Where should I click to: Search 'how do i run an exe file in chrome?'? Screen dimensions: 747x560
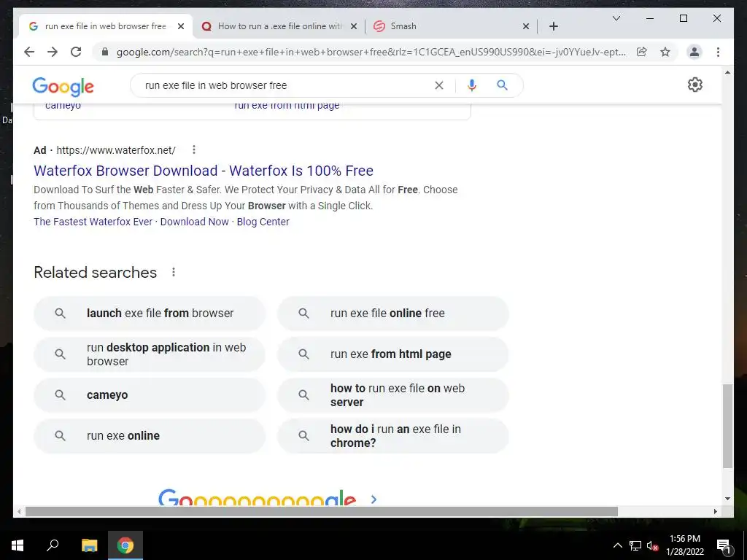(x=393, y=436)
